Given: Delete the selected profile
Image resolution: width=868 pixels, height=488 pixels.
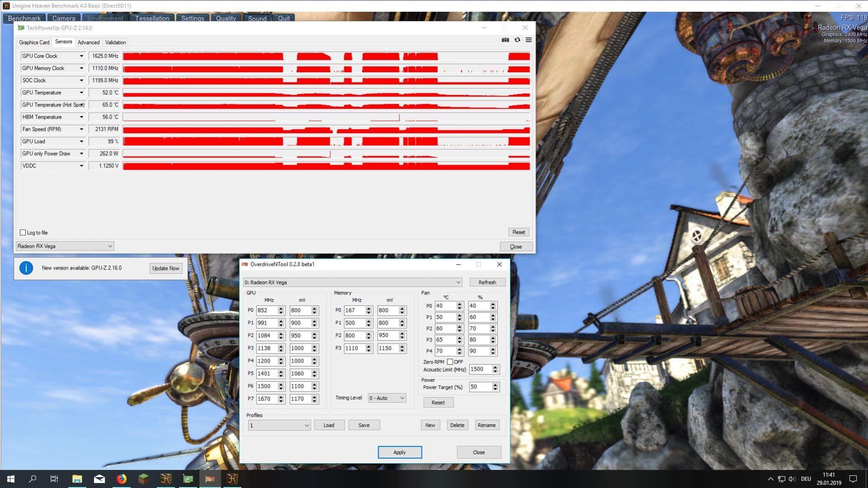Looking at the screenshot, I should coord(457,425).
